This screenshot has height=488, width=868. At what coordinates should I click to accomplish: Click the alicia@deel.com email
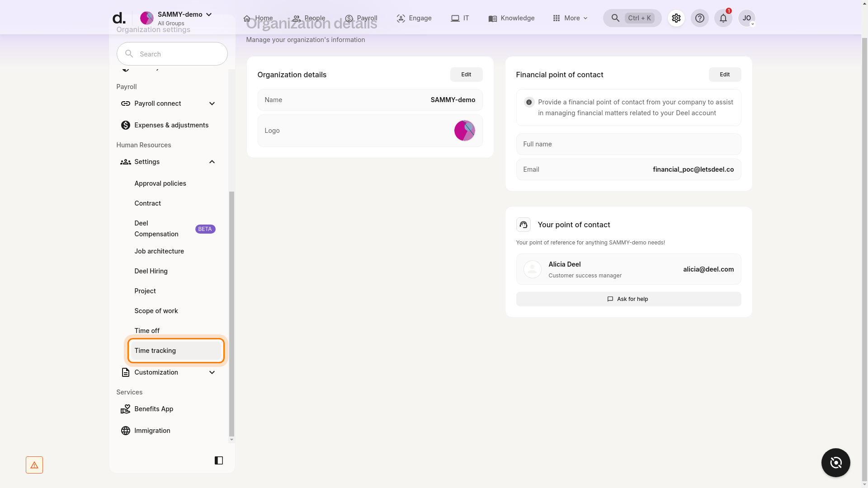708,269
